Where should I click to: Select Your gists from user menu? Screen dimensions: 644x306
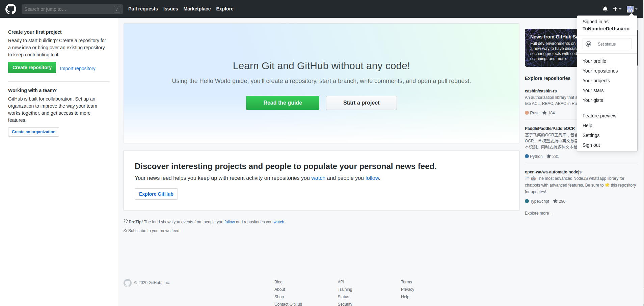(x=607, y=100)
